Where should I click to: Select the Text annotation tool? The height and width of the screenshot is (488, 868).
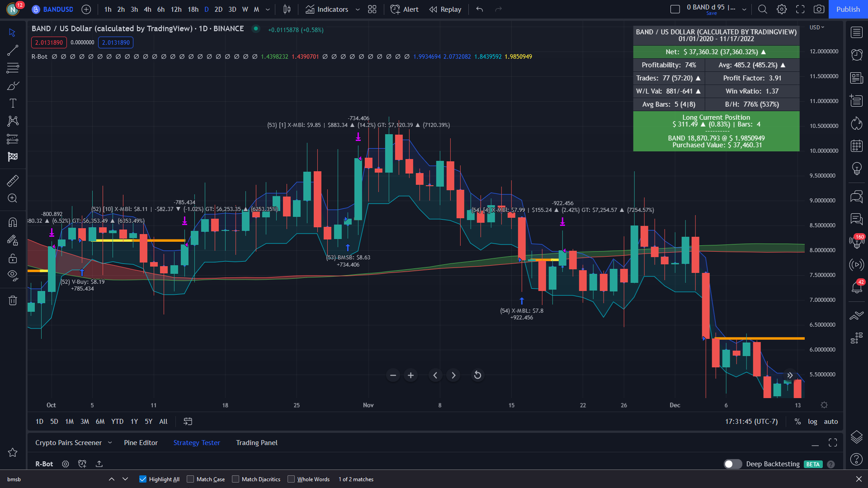pyautogui.click(x=13, y=103)
